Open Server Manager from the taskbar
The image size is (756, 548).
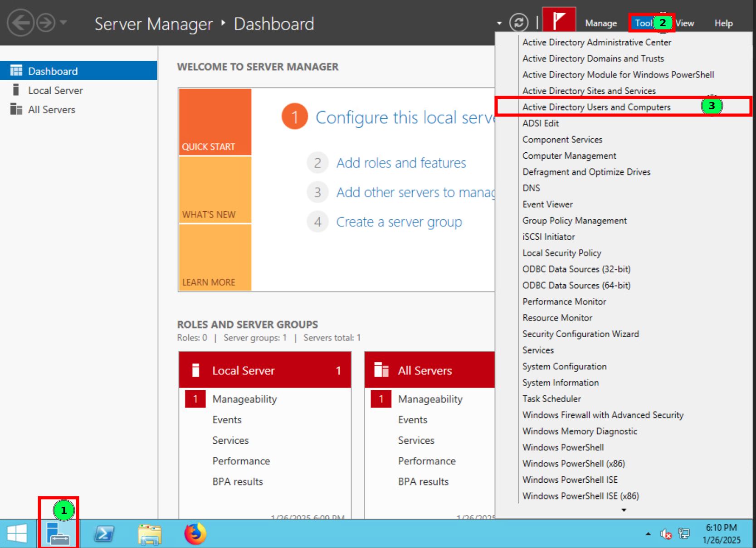tap(59, 533)
